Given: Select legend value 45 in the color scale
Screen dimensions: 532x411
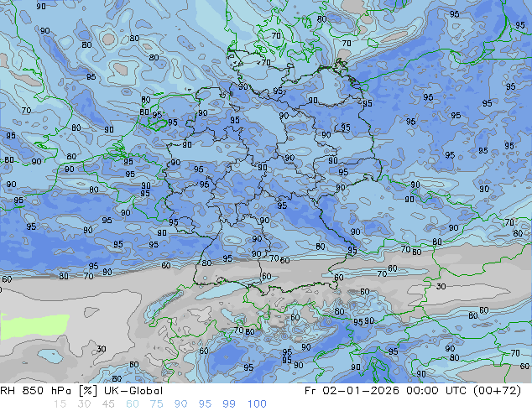Looking at the screenshot, I should (108, 404).
